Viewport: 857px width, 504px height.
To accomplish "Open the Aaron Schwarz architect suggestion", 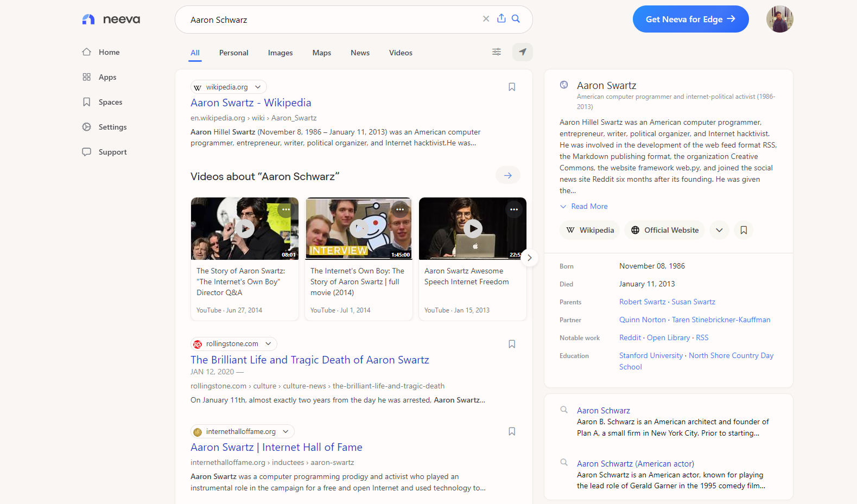I will pyautogui.click(x=604, y=411).
